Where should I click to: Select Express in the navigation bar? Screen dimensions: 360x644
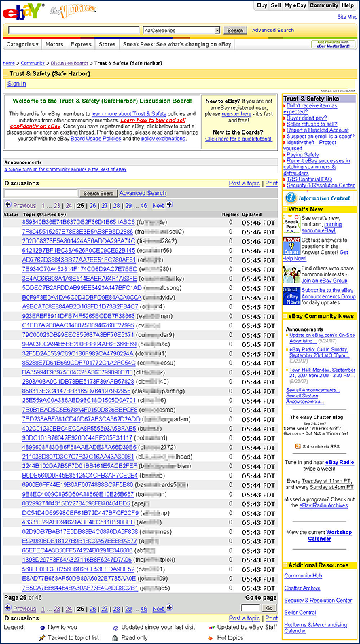[81, 44]
